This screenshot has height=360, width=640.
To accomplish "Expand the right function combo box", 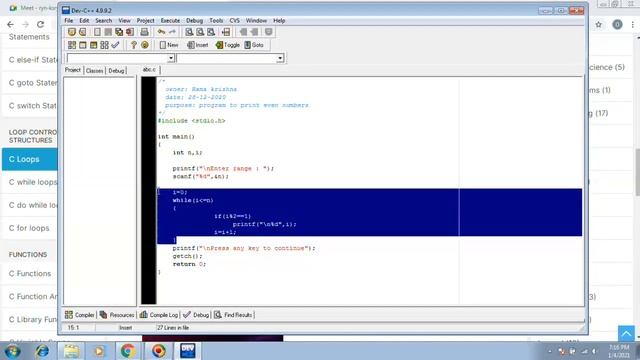I will [x=280, y=58].
